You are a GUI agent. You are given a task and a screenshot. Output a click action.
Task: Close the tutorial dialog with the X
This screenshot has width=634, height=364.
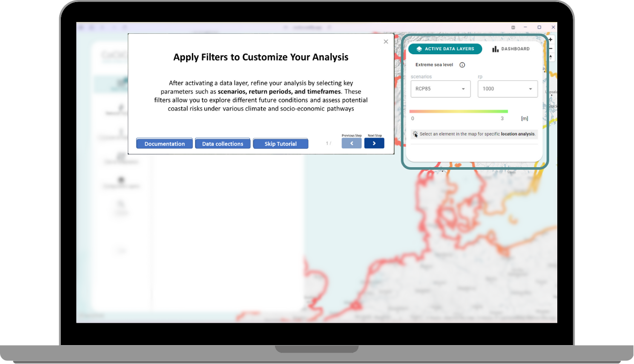(x=386, y=41)
